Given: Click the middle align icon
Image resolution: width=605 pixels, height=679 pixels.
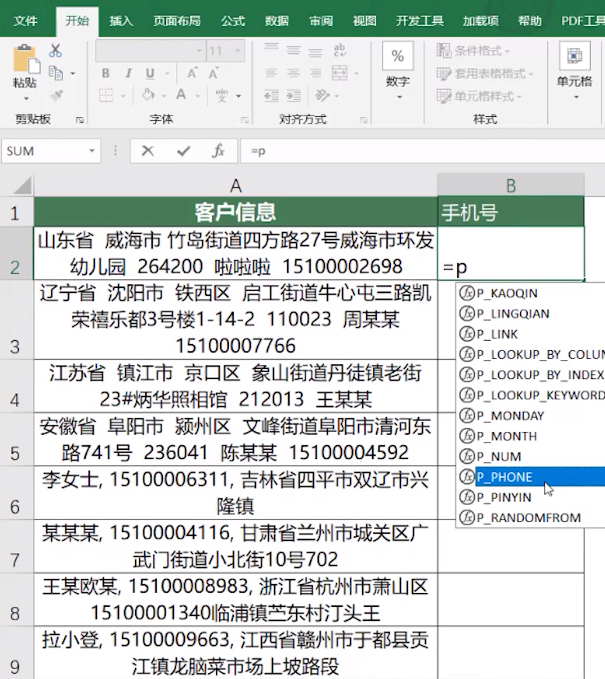Looking at the screenshot, I should tap(293, 50).
